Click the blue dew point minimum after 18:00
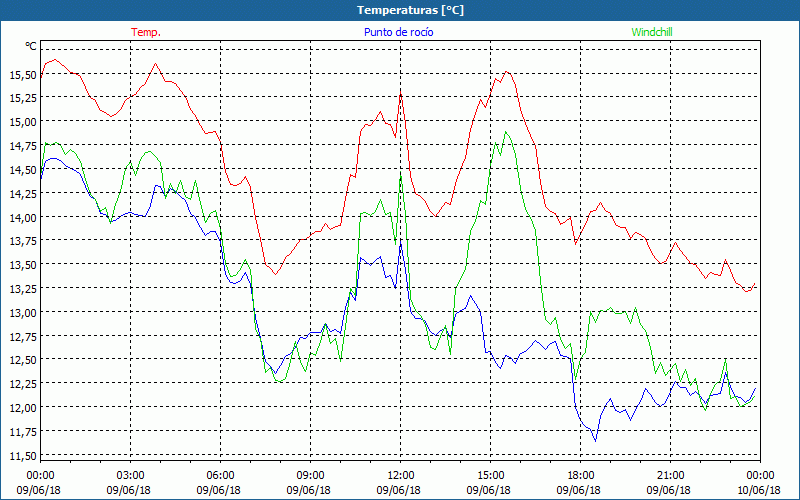Screen dimensions: 800x500 coord(595,440)
